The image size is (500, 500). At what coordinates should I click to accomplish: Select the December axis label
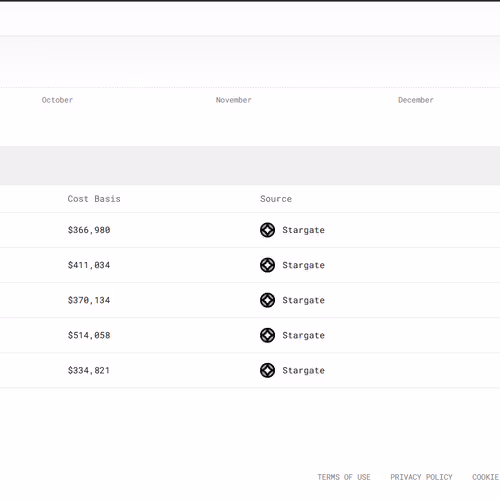pyautogui.click(x=416, y=100)
